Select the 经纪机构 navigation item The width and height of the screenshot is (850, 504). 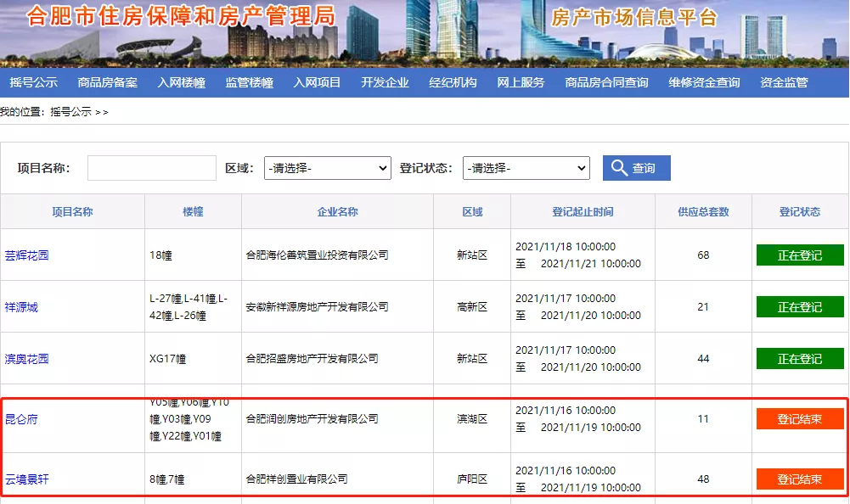453,82
